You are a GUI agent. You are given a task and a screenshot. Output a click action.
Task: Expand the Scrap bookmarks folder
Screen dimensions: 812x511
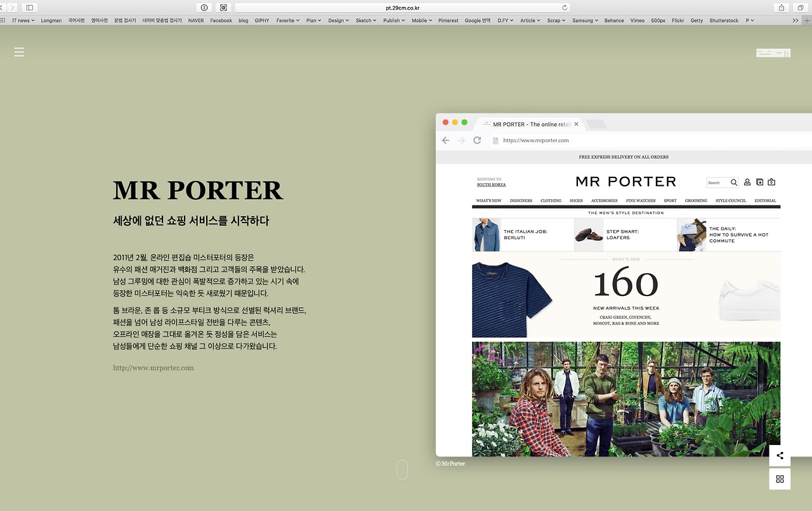click(556, 20)
